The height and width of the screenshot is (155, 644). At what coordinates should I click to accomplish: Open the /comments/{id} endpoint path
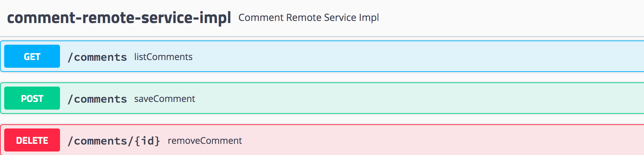point(114,141)
